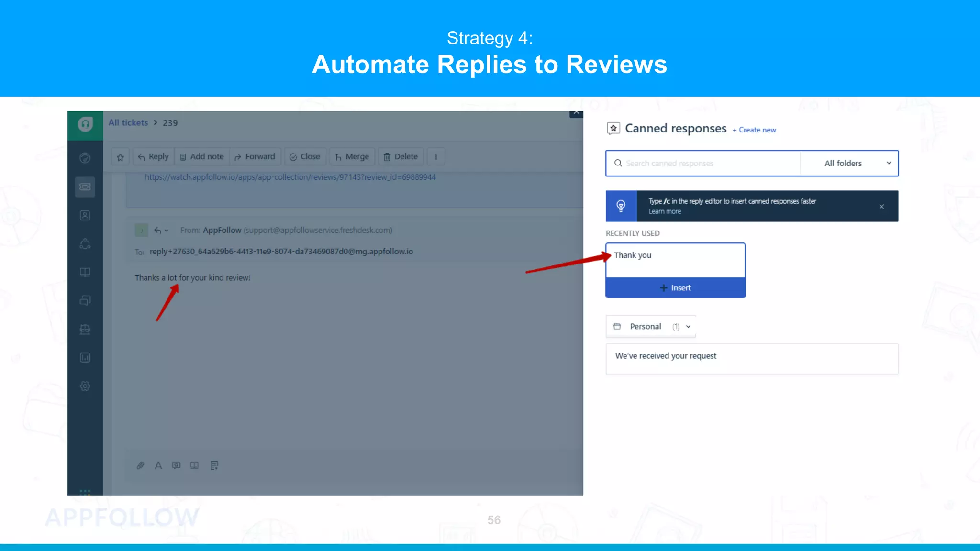Viewport: 980px width, 551px height.
Task: Open the solutions book icon in sidebar
Action: (x=85, y=272)
